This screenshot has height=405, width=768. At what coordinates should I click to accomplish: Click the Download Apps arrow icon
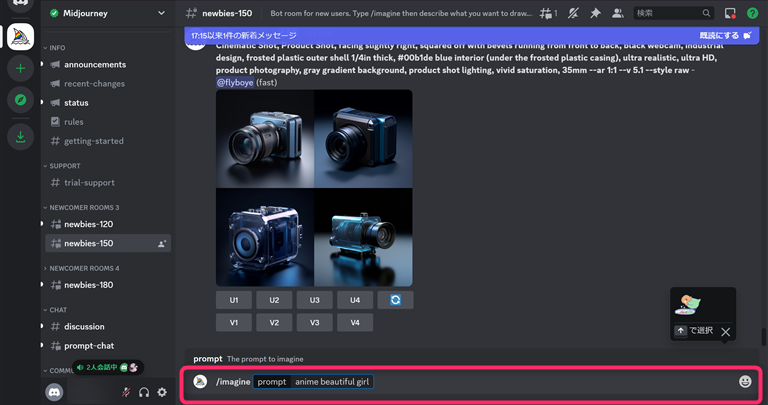click(x=20, y=137)
